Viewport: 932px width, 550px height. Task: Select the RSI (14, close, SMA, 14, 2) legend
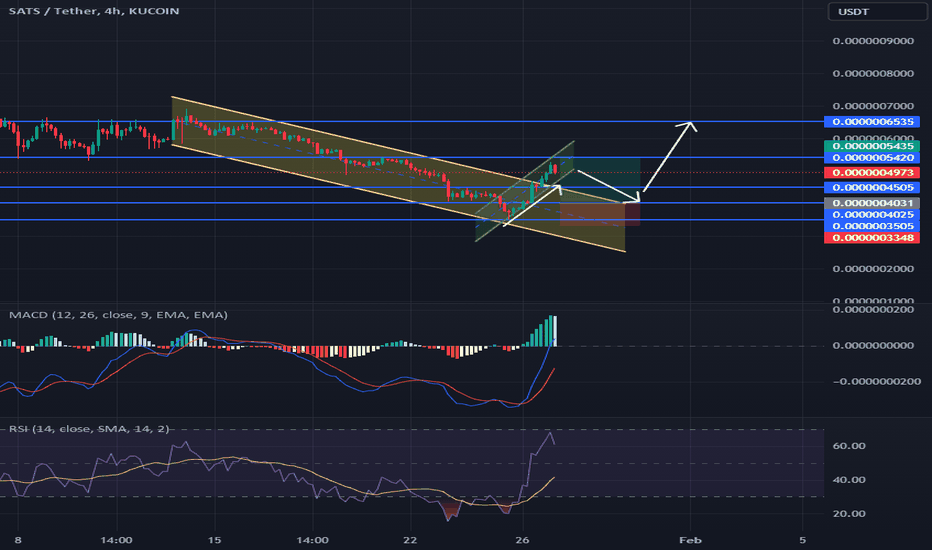[89, 429]
